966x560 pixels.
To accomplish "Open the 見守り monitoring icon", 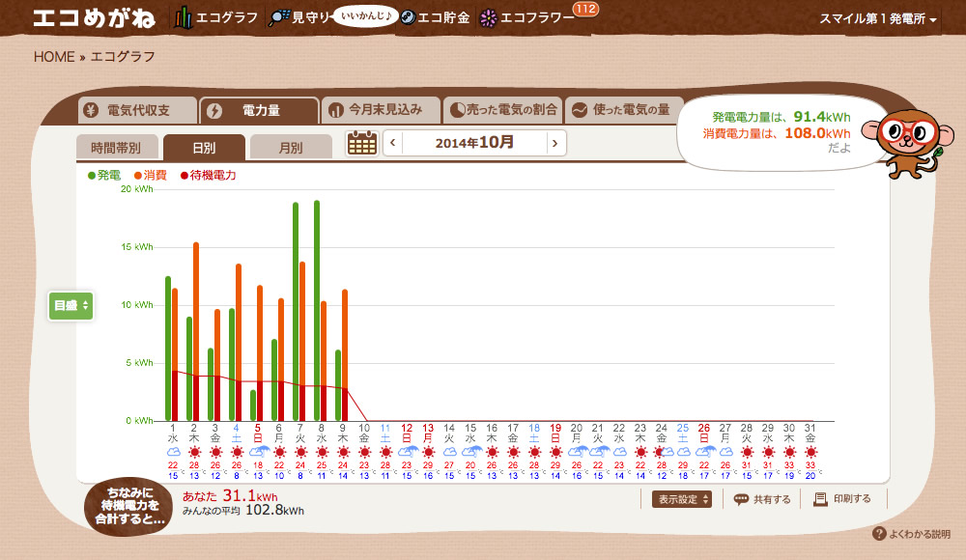I will click(278, 18).
